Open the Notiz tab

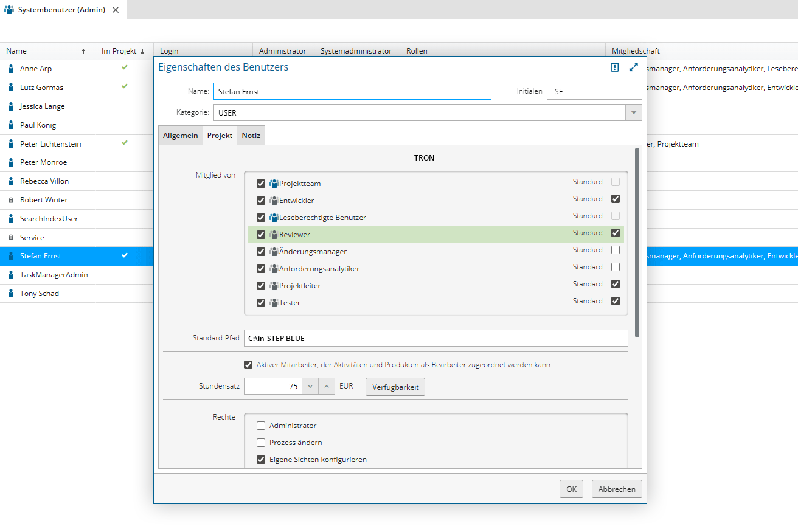251,136
